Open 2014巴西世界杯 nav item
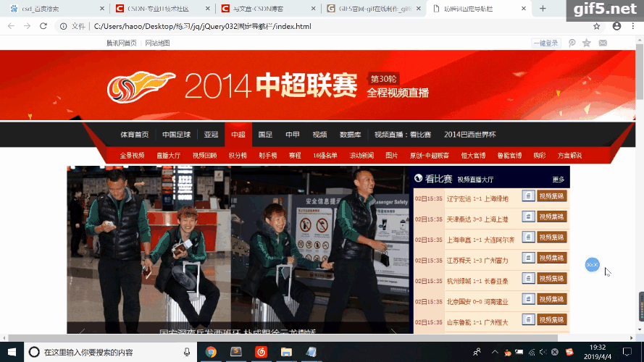Screen dimensions: 644x362 (470, 135)
